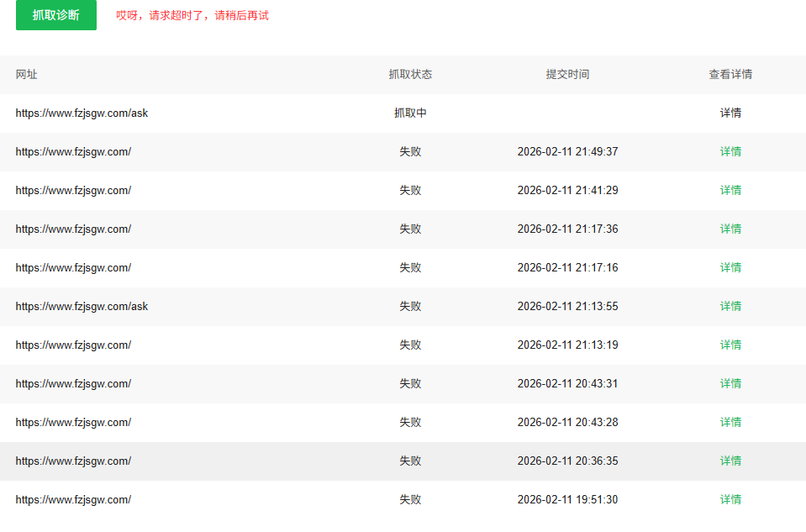Open 详情 for the 21:49:37 entry
The width and height of the screenshot is (806, 532).
(730, 151)
